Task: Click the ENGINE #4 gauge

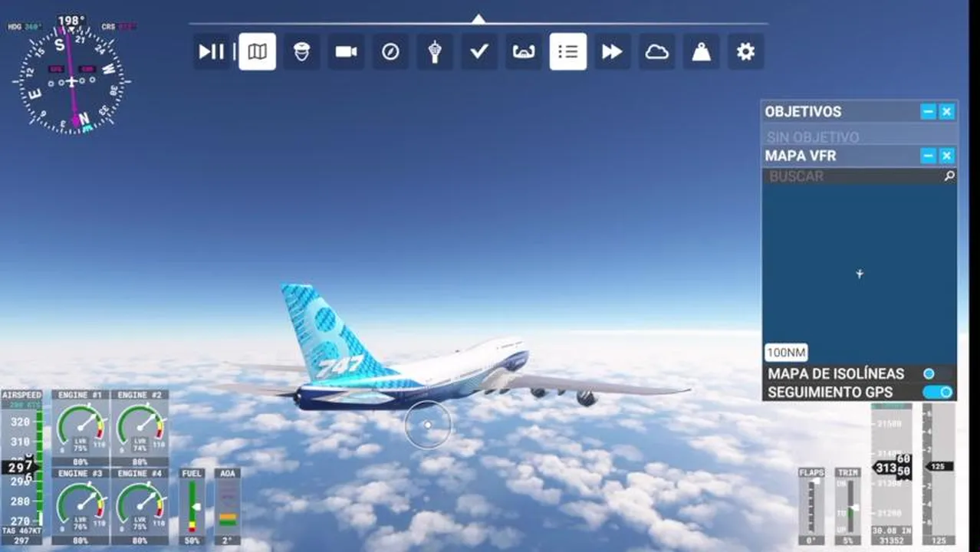Action: 140,506
